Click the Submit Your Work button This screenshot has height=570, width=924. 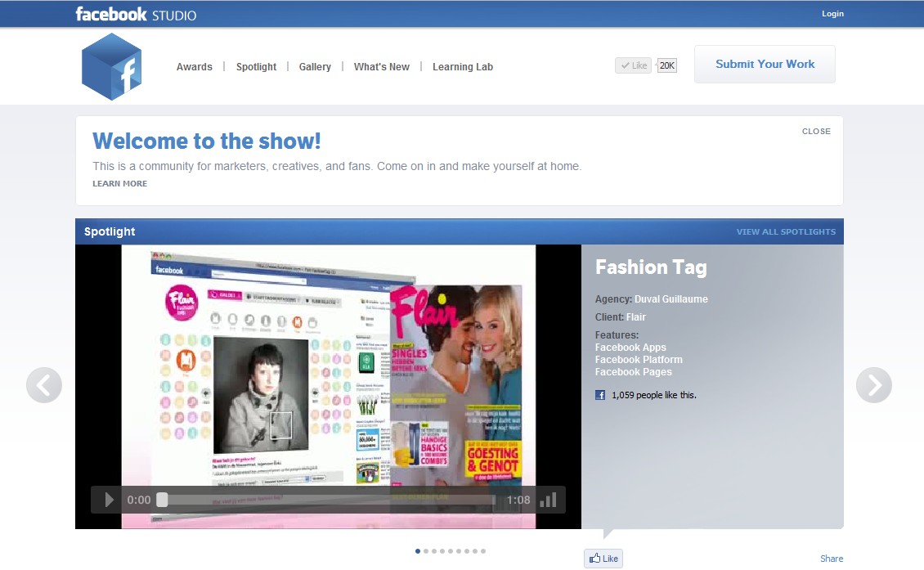tap(765, 64)
